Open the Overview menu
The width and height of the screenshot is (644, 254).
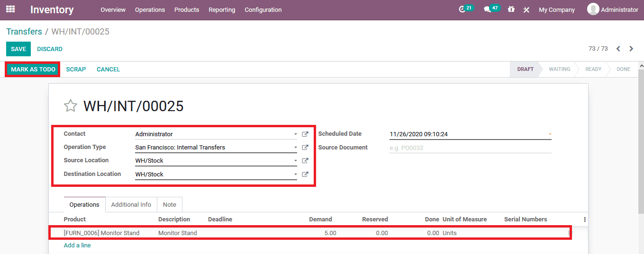coord(113,9)
